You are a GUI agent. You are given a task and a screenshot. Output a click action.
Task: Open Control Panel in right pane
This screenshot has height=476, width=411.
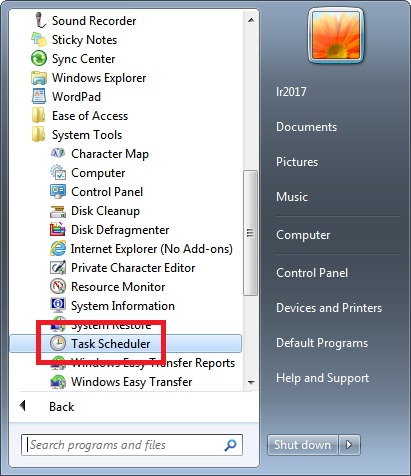pos(312,273)
